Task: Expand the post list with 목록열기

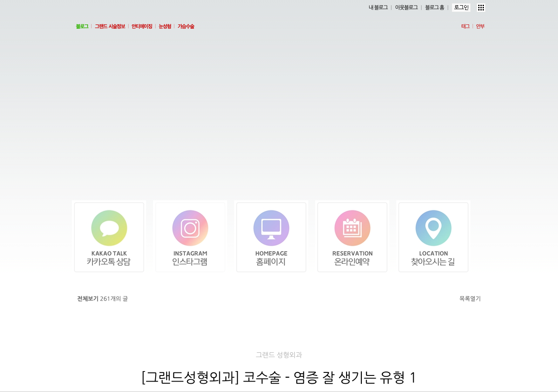Action: pyautogui.click(x=470, y=299)
